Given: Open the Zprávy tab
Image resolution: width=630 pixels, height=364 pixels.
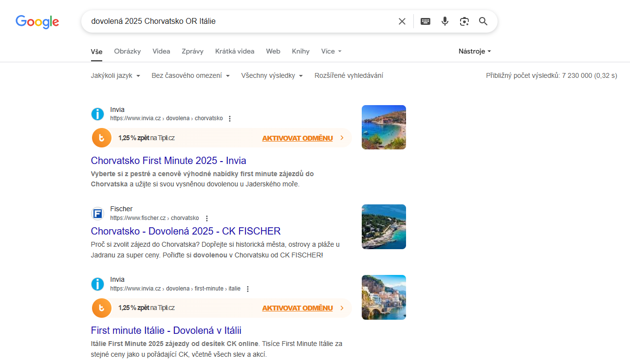Looking at the screenshot, I should coord(193,51).
